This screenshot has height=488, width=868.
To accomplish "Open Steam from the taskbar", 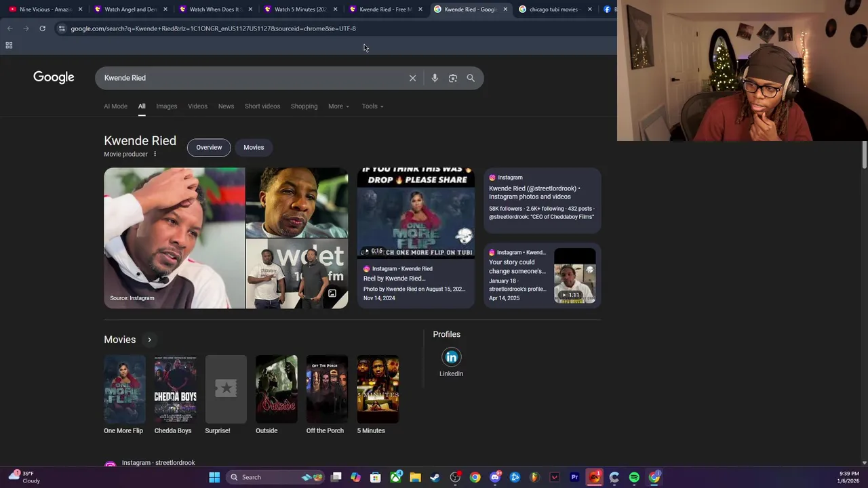I will pyautogui.click(x=435, y=477).
